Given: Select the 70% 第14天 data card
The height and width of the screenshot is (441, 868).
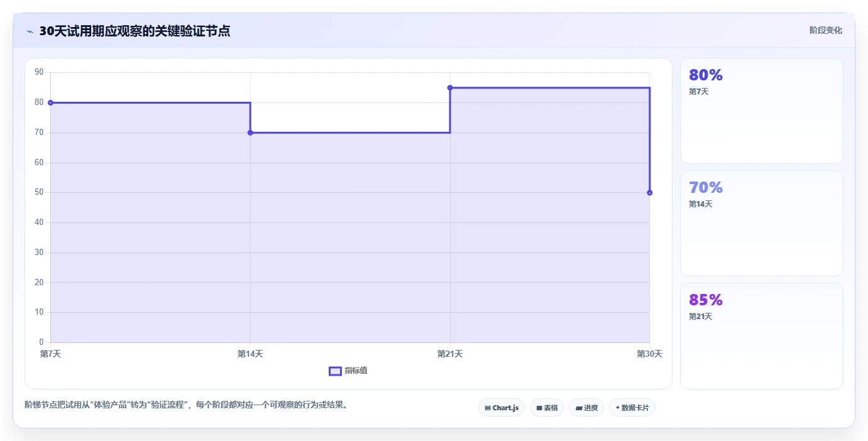Looking at the screenshot, I should [761, 223].
